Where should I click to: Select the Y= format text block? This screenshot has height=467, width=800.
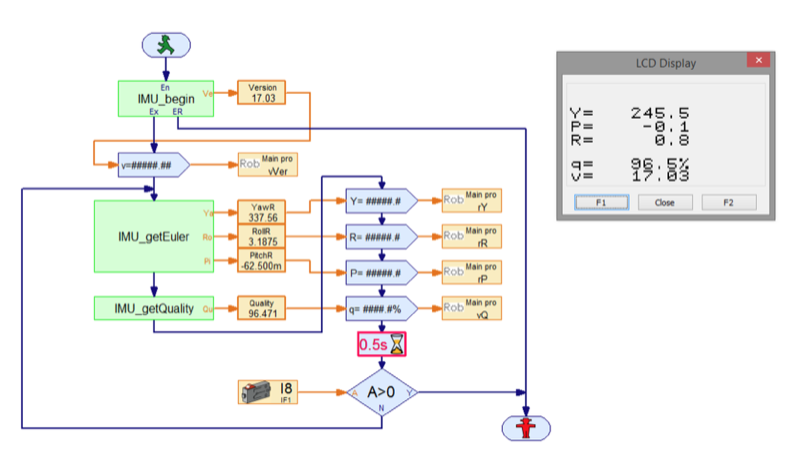pyautogui.click(x=381, y=200)
